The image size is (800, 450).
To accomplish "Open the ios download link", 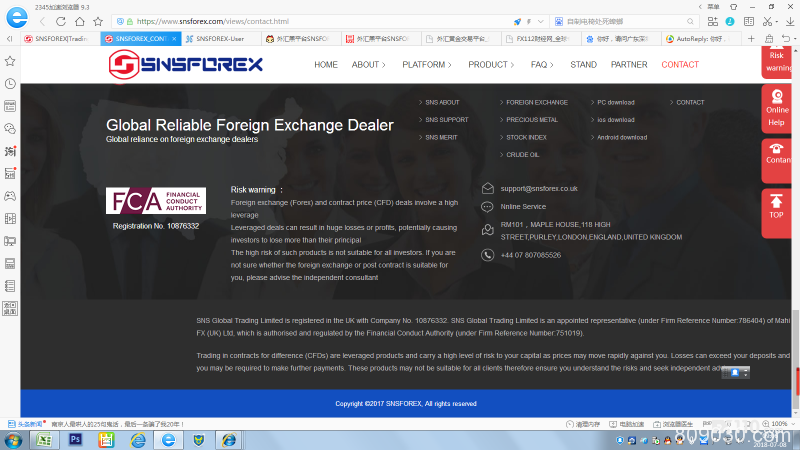I will tap(616, 120).
